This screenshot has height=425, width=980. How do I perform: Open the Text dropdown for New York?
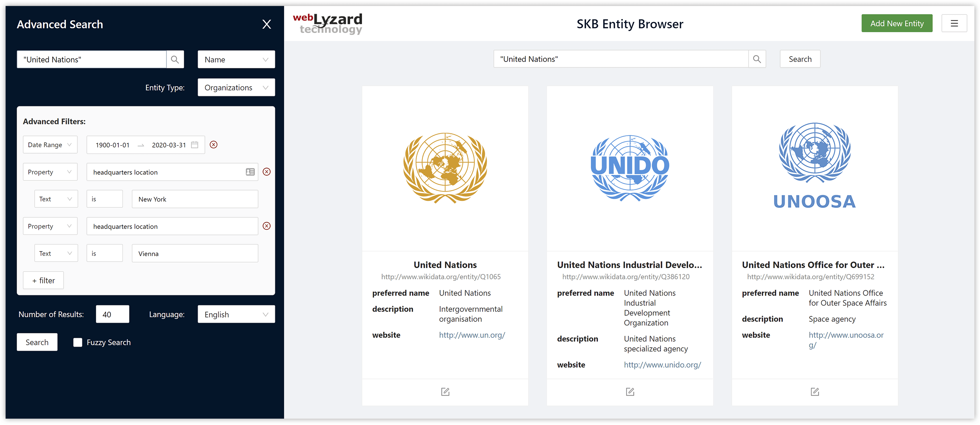56,199
